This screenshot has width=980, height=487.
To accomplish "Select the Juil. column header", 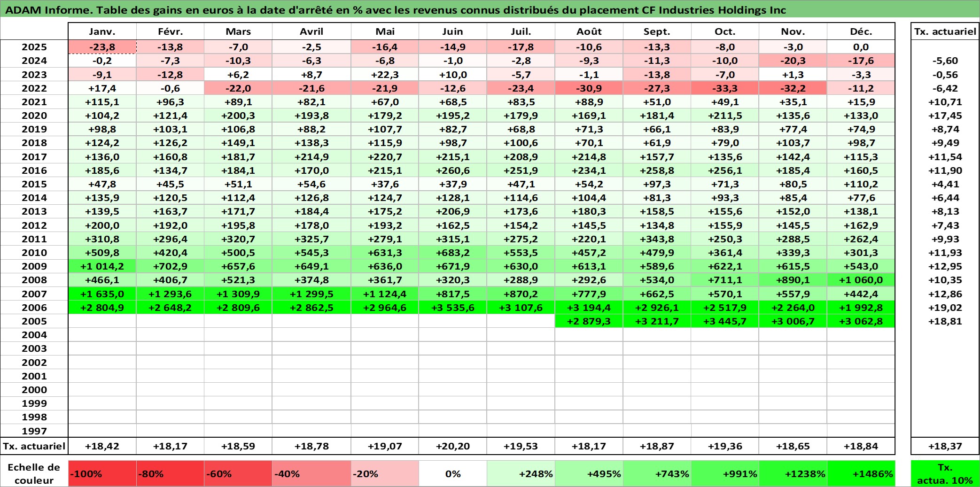I will coord(521,31).
